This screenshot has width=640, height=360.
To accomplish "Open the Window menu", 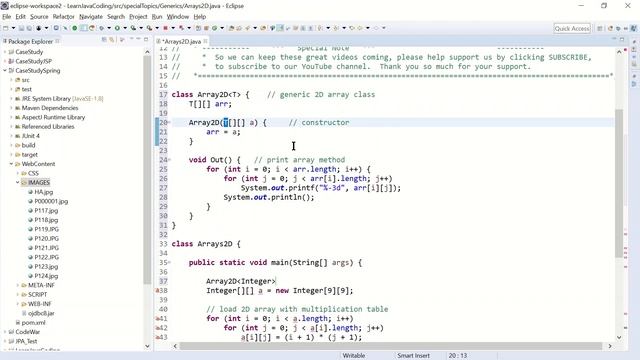I will click(178, 17).
